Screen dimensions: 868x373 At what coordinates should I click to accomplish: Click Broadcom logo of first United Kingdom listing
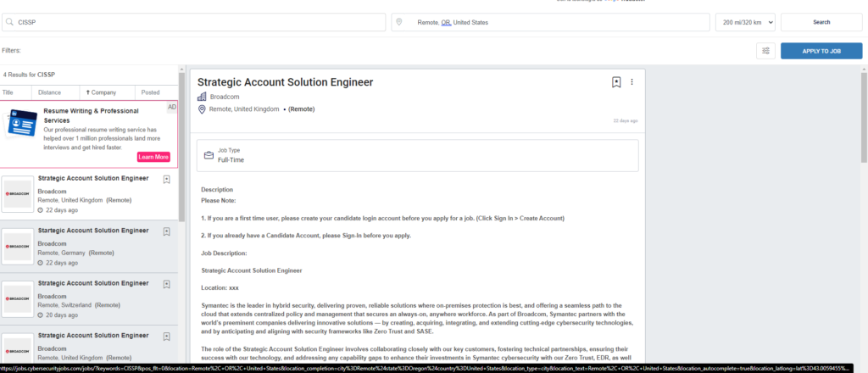[18, 193]
